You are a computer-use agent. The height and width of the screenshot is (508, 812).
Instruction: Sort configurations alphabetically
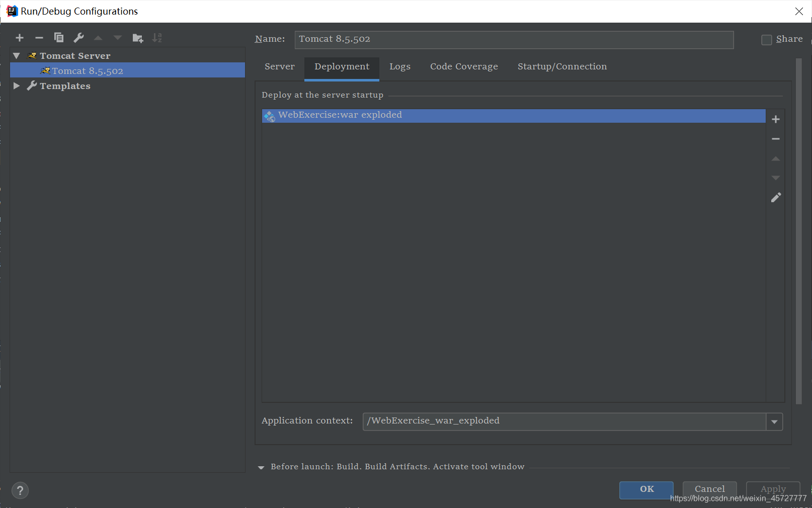156,37
